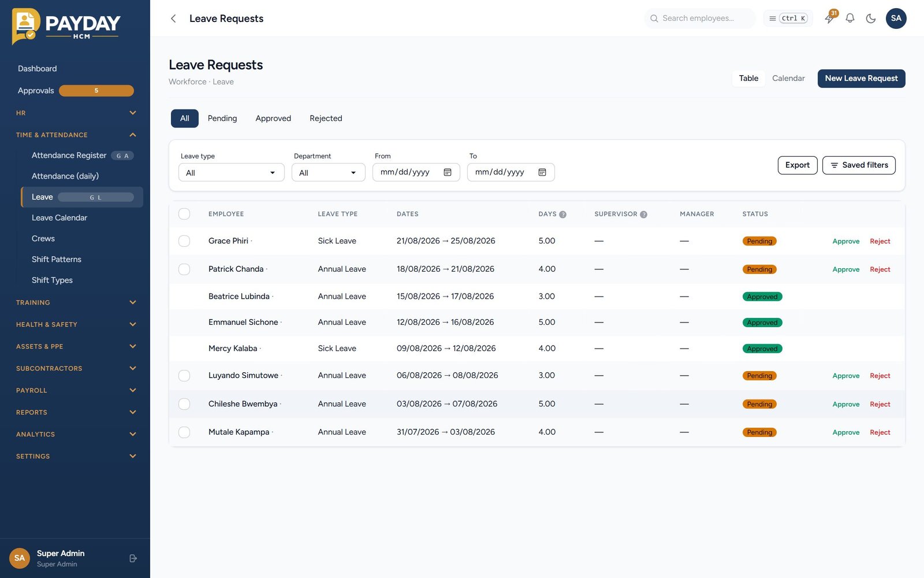Expand the Health & Safety section
The width and height of the screenshot is (924, 578).
[75, 324]
